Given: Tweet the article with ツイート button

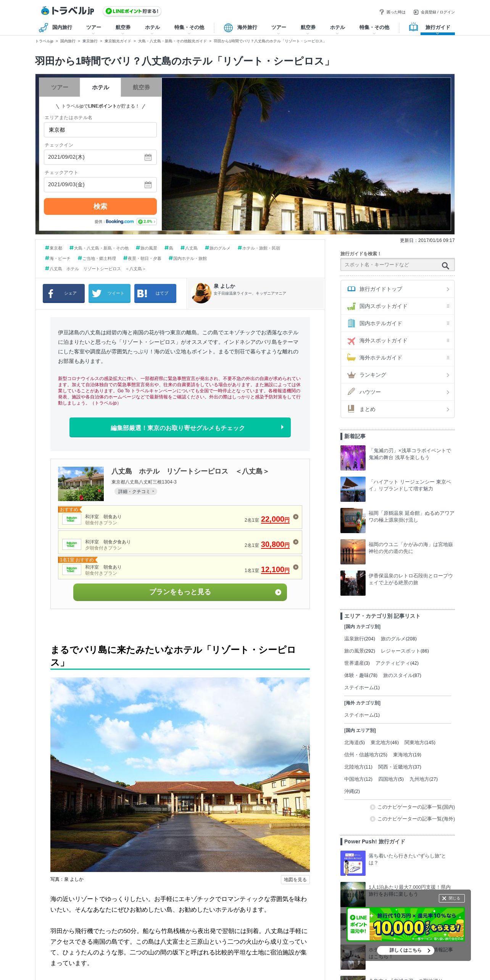Looking at the screenshot, I should [110, 293].
